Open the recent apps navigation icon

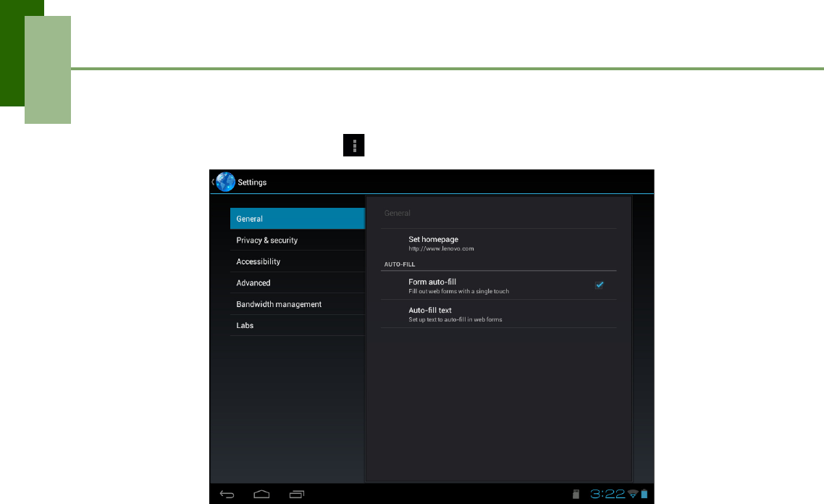[x=296, y=494]
